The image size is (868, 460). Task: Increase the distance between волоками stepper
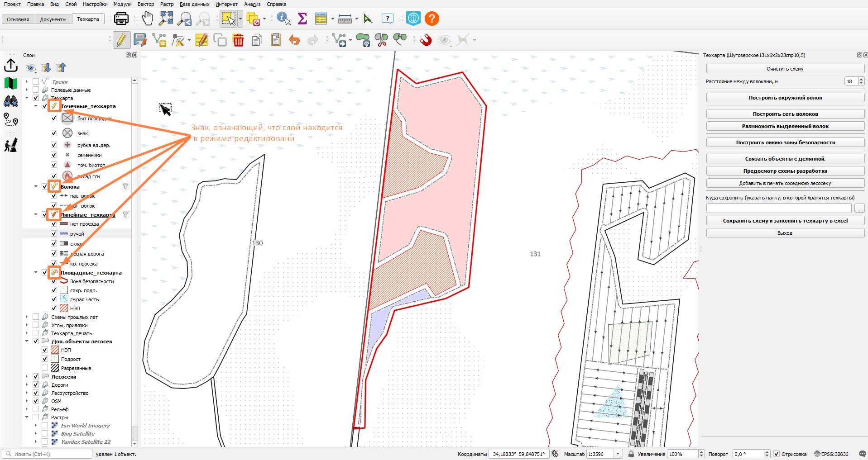point(861,79)
